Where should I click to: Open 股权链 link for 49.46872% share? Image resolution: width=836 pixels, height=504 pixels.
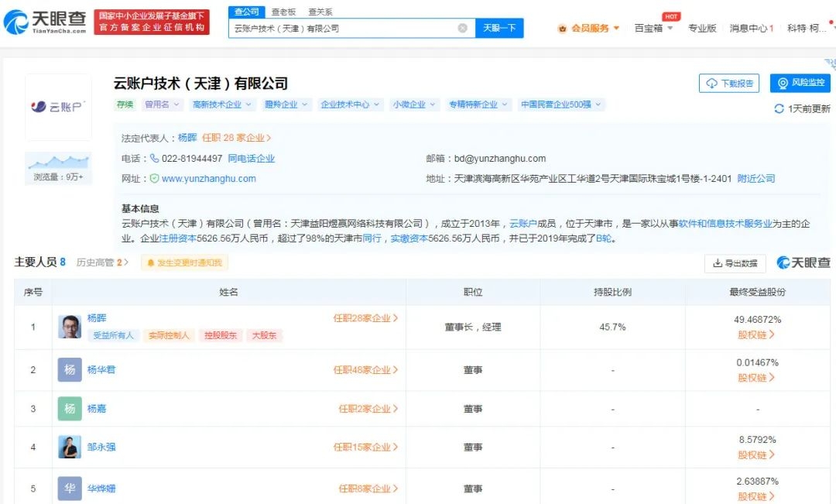[x=756, y=335]
